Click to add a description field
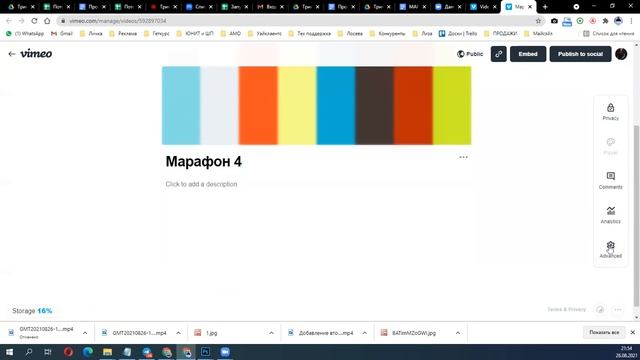The width and height of the screenshot is (640, 360). (x=201, y=184)
